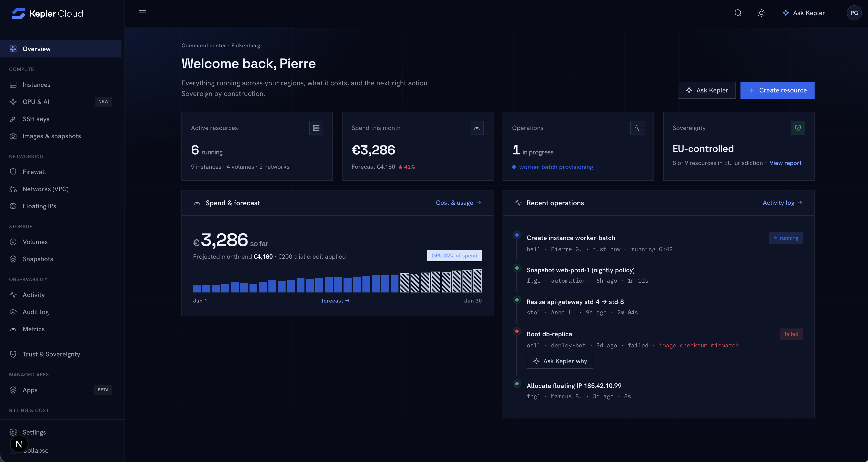The height and width of the screenshot is (462, 868).
Task: Click the Kepler Cloud logo icon
Action: (19, 13)
